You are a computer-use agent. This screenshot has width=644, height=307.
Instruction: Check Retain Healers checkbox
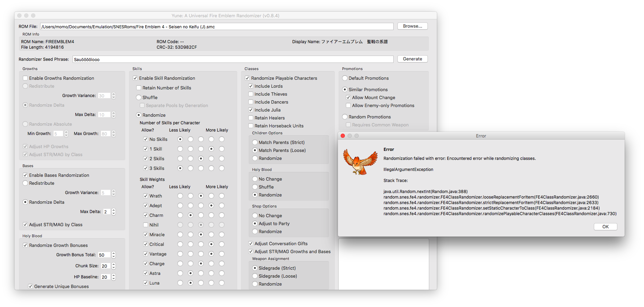coord(251,118)
